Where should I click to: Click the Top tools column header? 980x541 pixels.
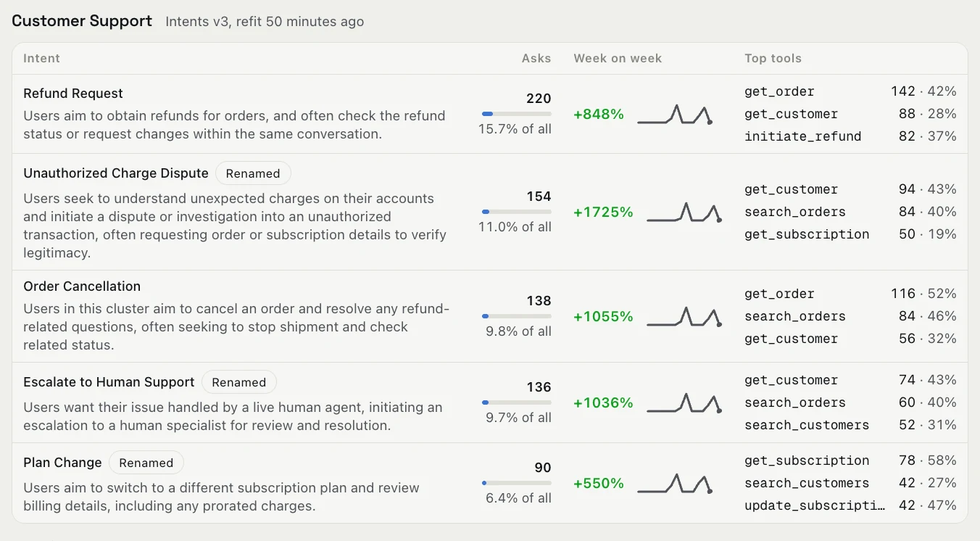(773, 59)
